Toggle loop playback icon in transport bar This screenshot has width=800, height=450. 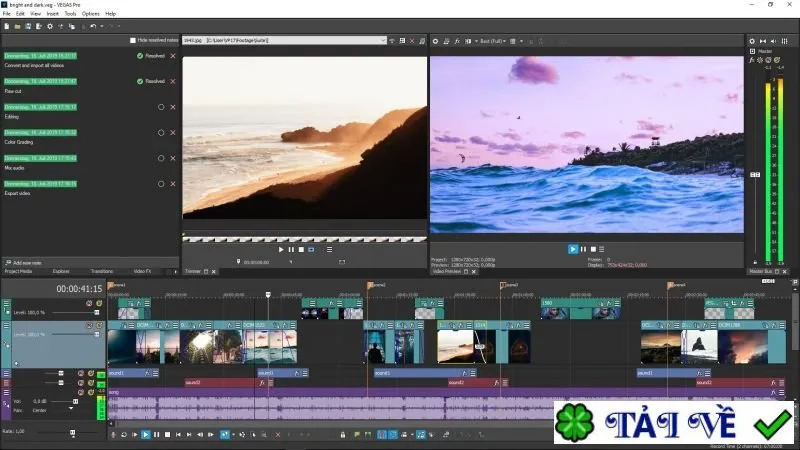tap(124, 435)
